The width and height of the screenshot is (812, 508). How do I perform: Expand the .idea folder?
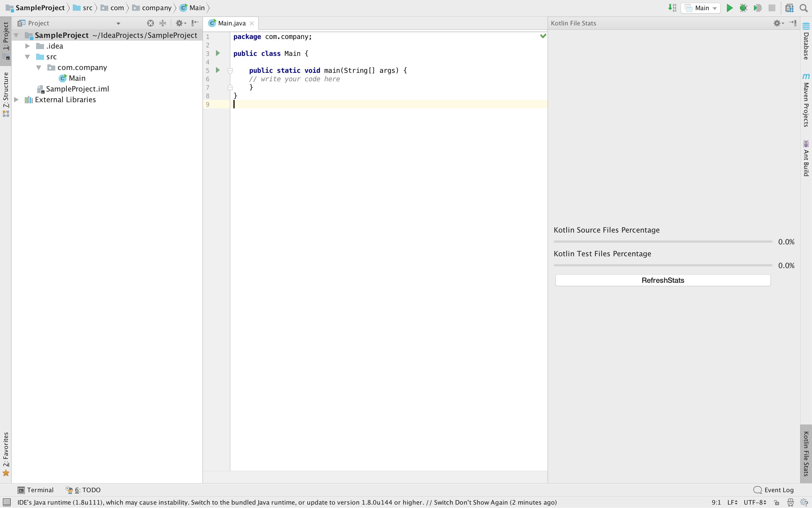click(x=28, y=46)
